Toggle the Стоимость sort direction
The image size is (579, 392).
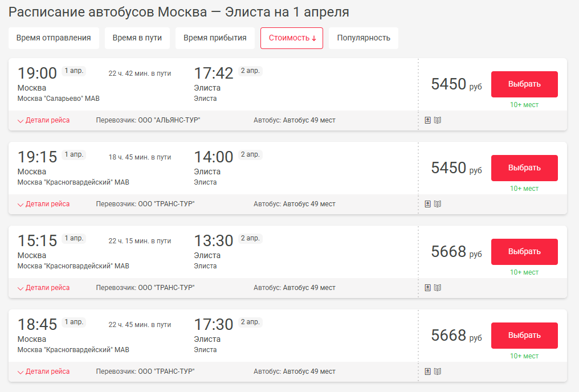click(292, 38)
